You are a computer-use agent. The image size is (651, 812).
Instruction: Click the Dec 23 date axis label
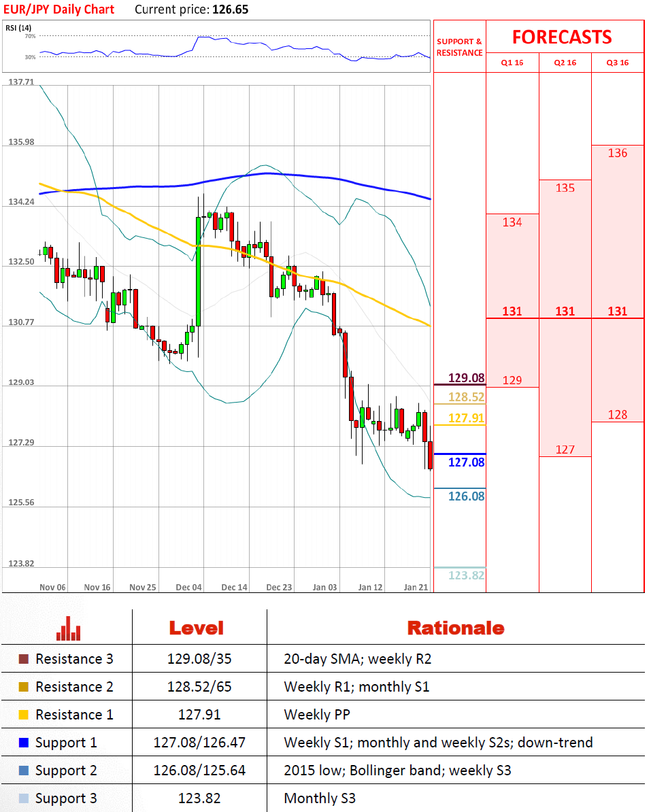point(279,588)
